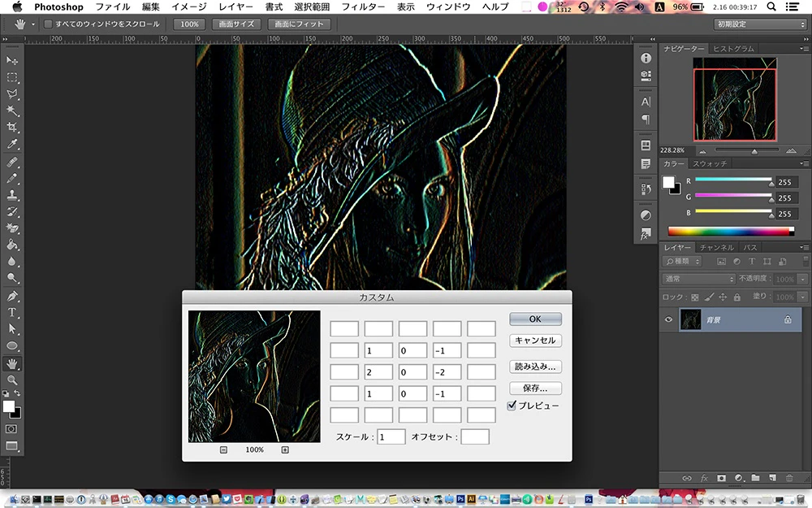Click the キャンセル button
This screenshot has width=812, height=508.
point(535,341)
